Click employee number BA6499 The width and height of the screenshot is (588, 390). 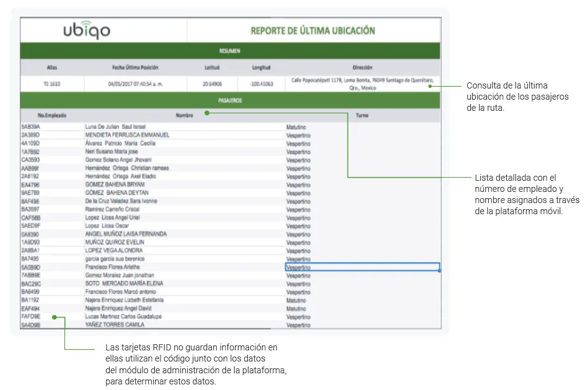pyautogui.click(x=31, y=292)
